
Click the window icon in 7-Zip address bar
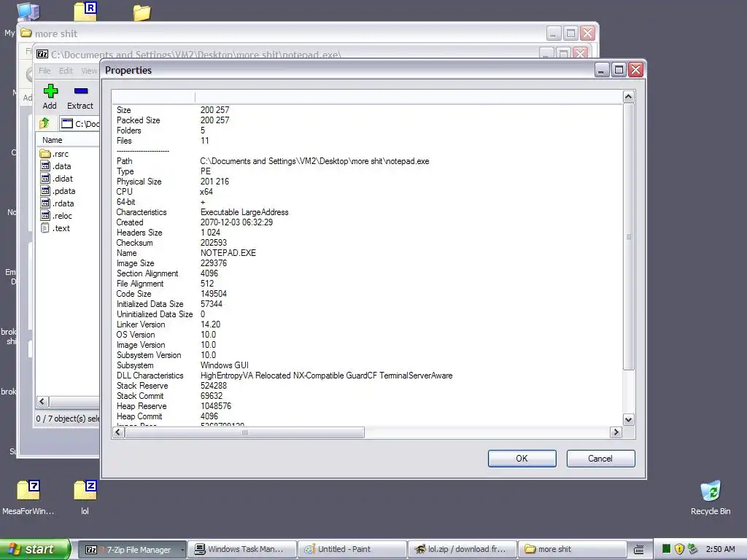(67, 124)
